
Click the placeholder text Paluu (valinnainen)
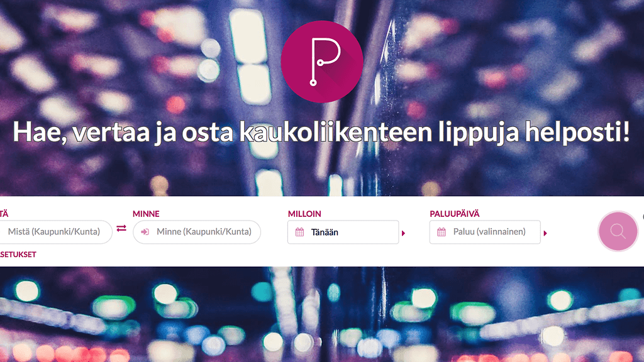pos(489,232)
